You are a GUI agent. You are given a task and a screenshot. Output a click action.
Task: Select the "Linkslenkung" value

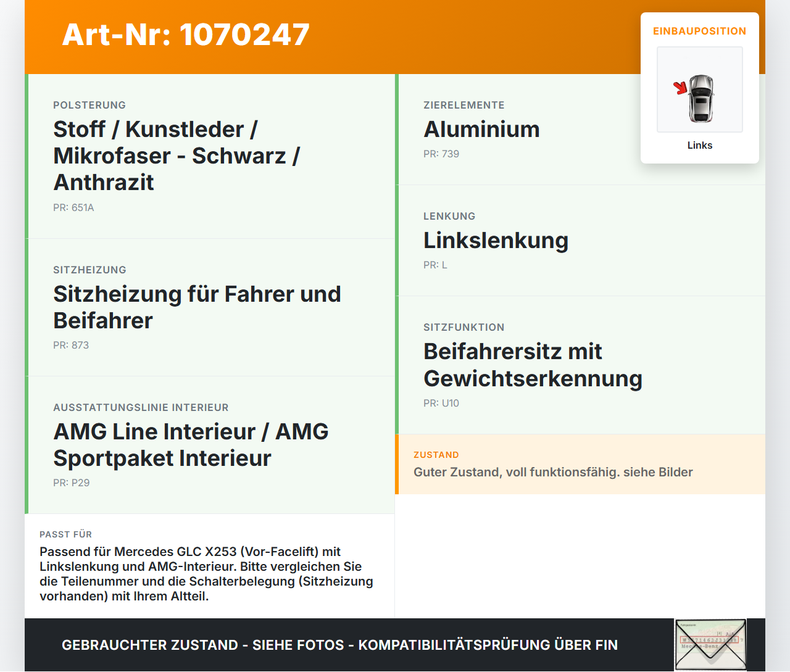[x=496, y=240]
